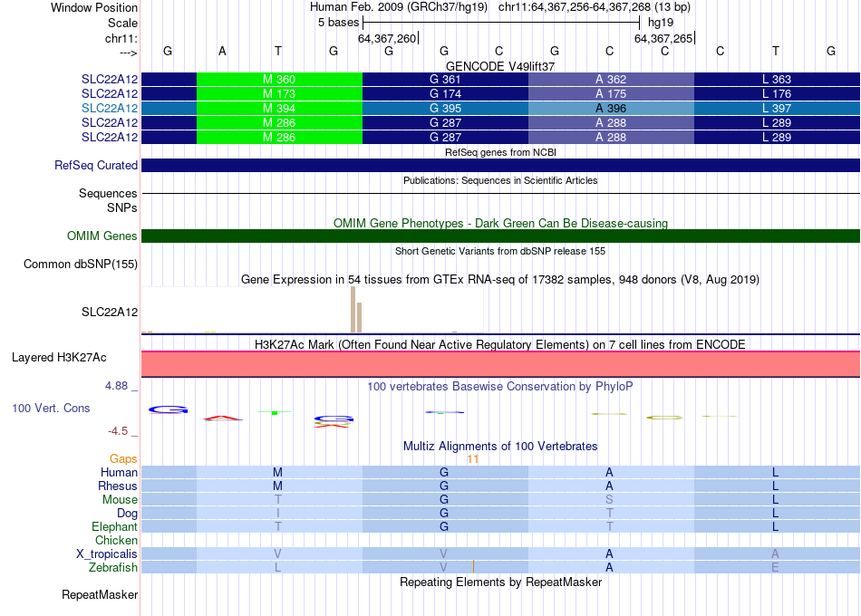
Task: Click the RefSeq Curated track label
Action: point(96,165)
